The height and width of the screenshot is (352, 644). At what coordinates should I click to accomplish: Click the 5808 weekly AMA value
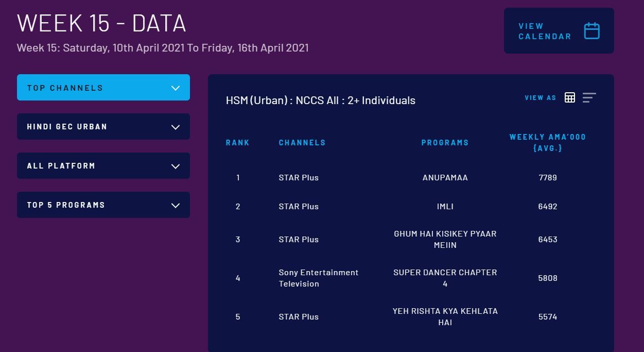tap(548, 278)
